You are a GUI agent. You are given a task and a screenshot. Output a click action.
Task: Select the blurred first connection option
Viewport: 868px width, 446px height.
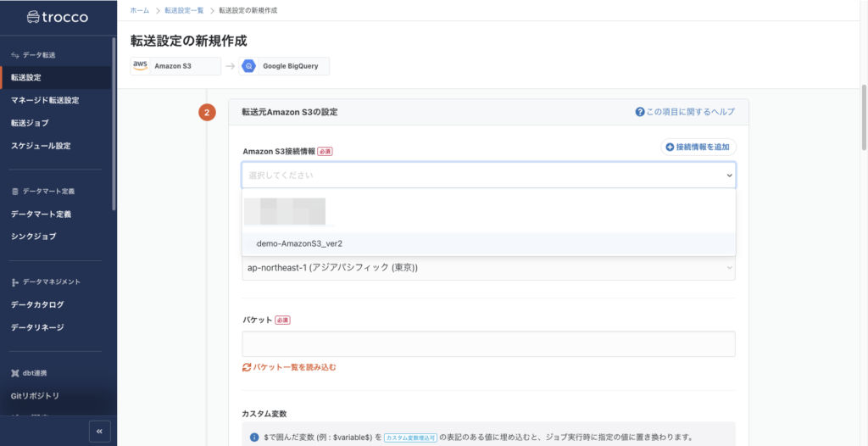pyautogui.click(x=285, y=209)
